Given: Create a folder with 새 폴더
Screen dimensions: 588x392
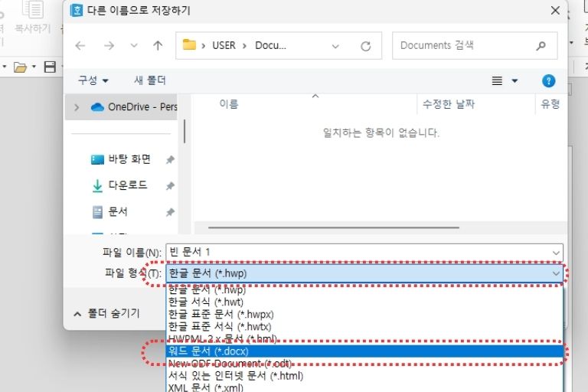Looking at the screenshot, I should click(x=150, y=80).
